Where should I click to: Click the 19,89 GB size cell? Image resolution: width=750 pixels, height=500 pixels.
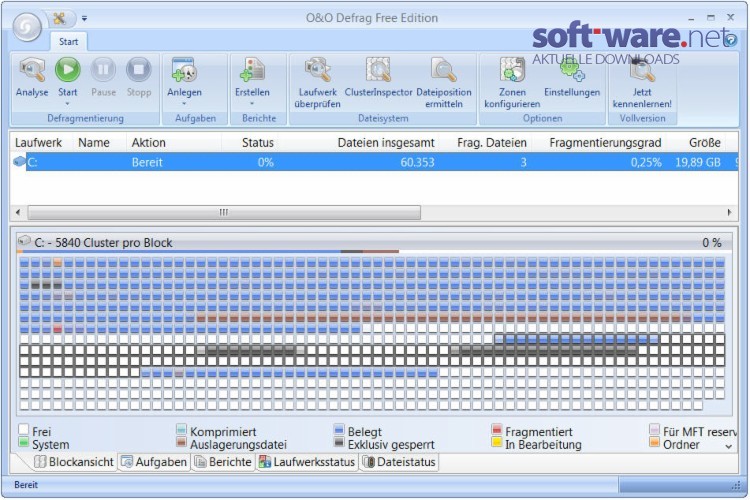click(697, 162)
